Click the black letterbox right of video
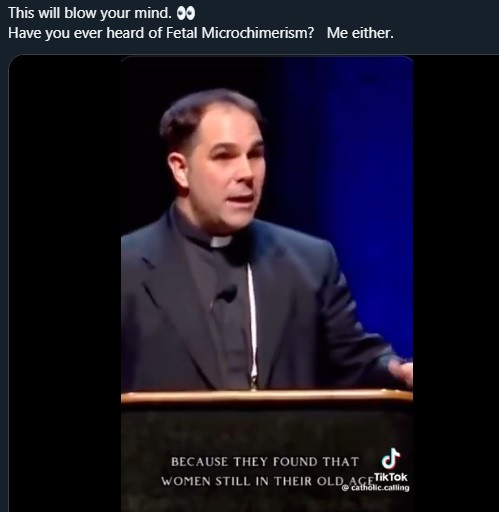499x512 pixels. pyautogui.click(x=456, y=283)
